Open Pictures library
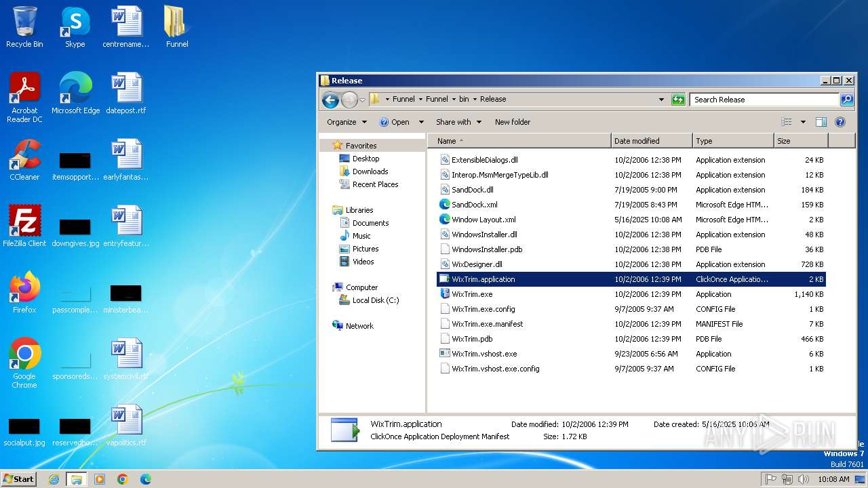This screenshot has width=868, height=488. tap(366, 249)
